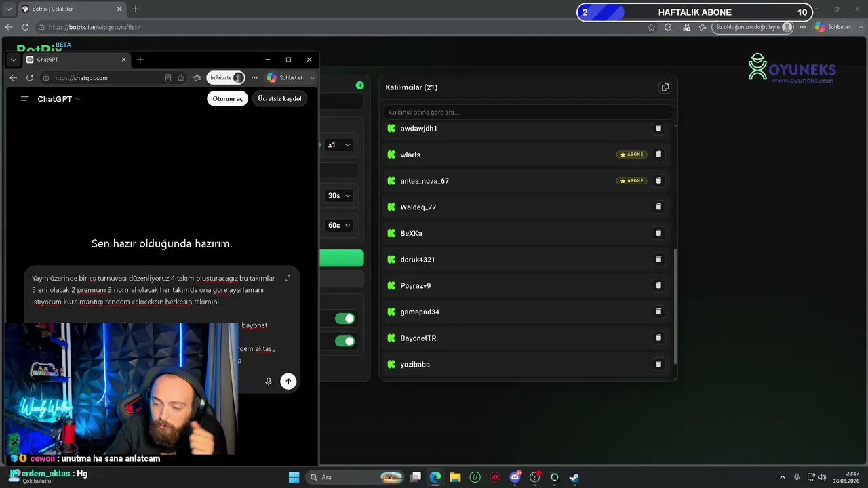Click the Oturum aç button

(227, 99)
